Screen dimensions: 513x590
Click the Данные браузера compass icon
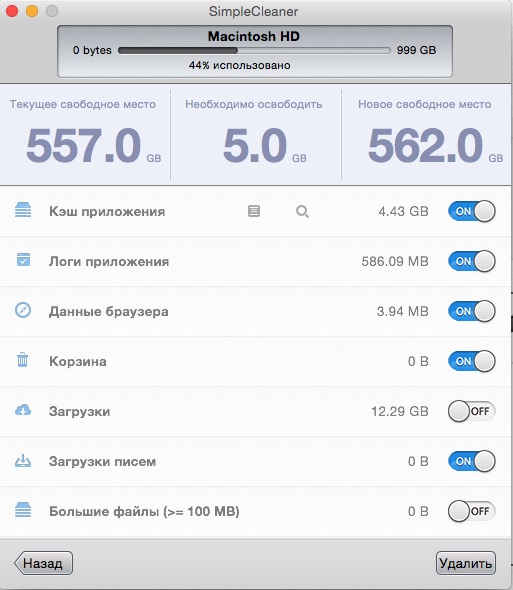23,310
